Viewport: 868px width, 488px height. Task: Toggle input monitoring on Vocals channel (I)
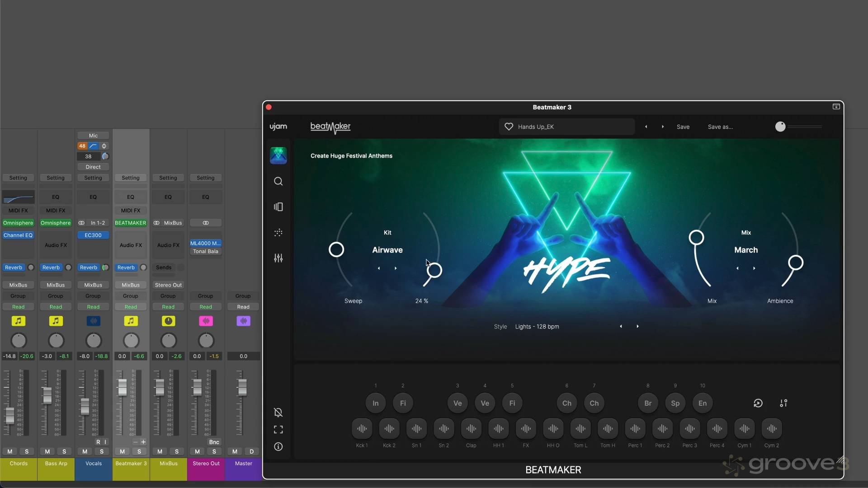105,442
